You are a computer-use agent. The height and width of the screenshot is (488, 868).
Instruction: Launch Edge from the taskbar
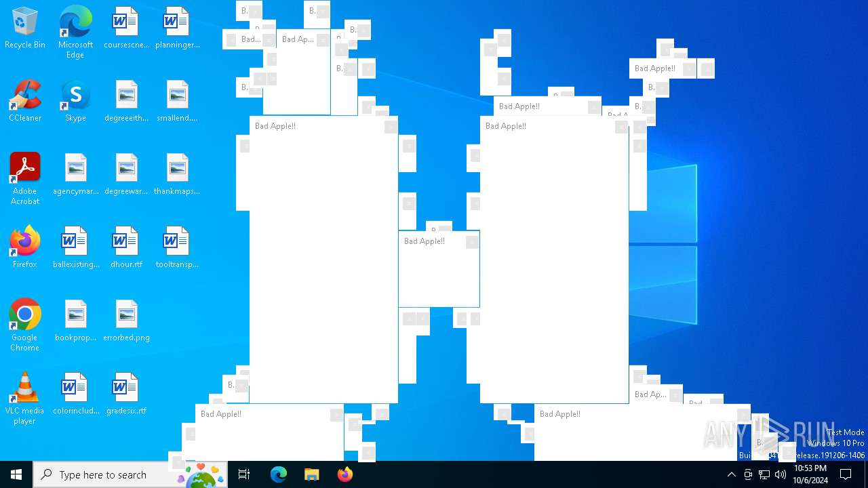click(279, 474)
